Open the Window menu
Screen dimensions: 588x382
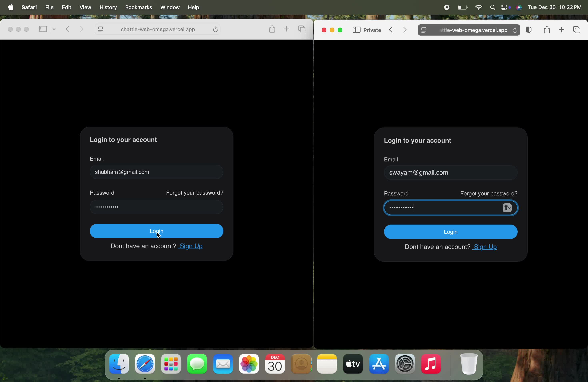170,7
